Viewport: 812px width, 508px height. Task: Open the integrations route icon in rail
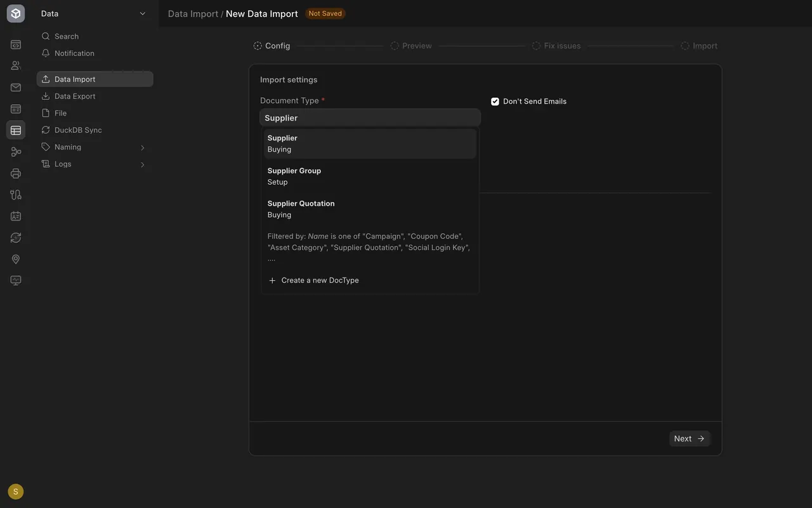click(16, 195)
